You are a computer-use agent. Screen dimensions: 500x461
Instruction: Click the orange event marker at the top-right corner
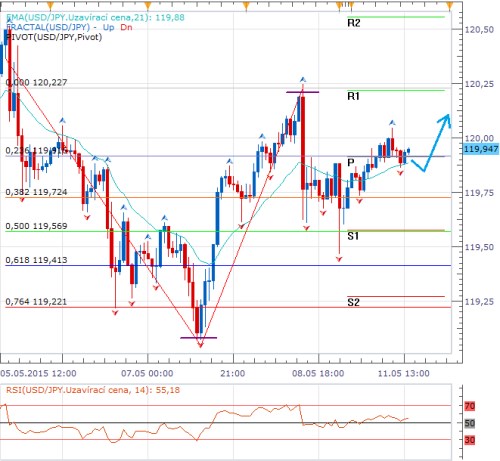pyautogui.click(x=450, y=5)
